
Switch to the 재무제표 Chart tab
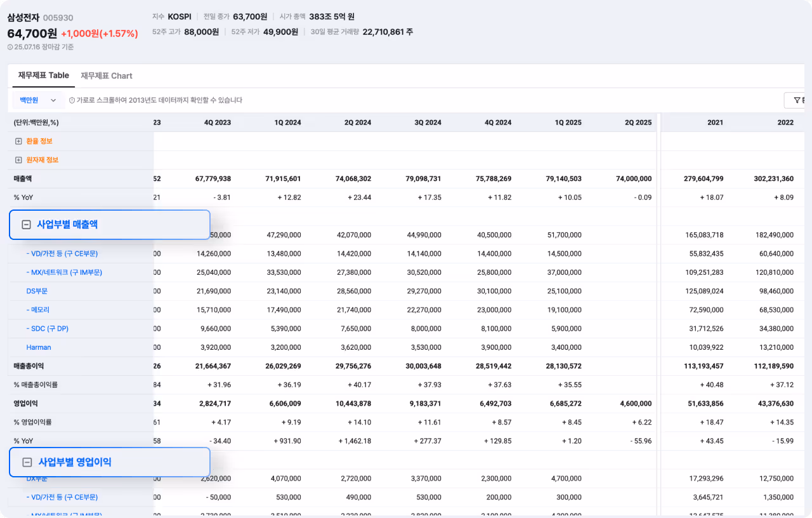tap(107, 76)
